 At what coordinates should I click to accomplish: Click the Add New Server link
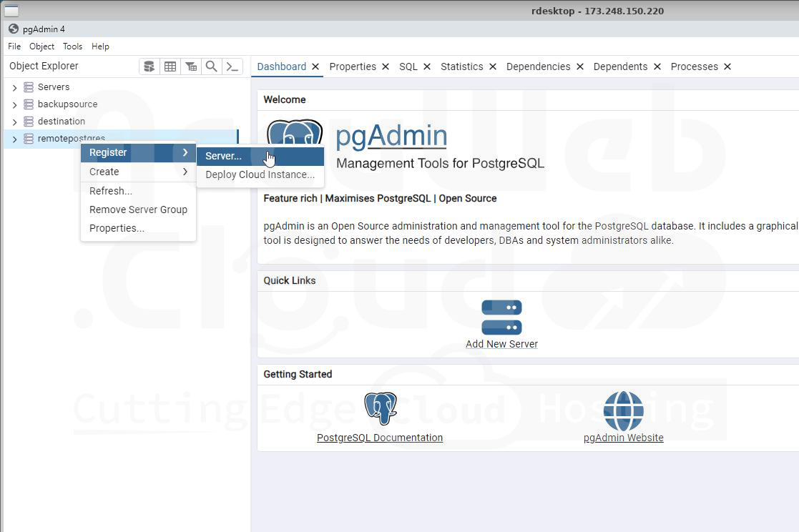(x=501, y=344)
